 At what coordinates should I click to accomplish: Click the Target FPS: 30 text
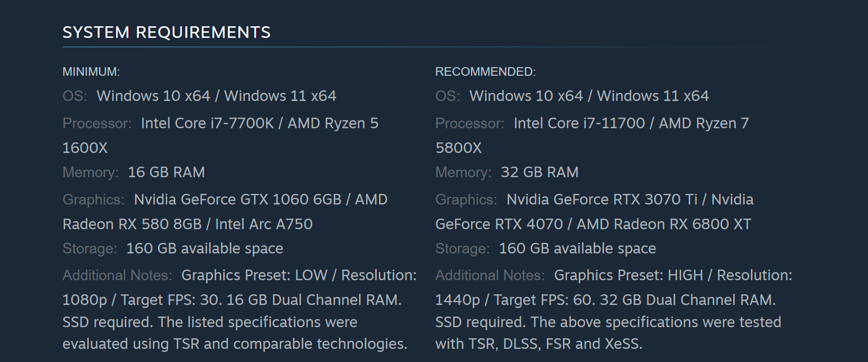point(171,300)
